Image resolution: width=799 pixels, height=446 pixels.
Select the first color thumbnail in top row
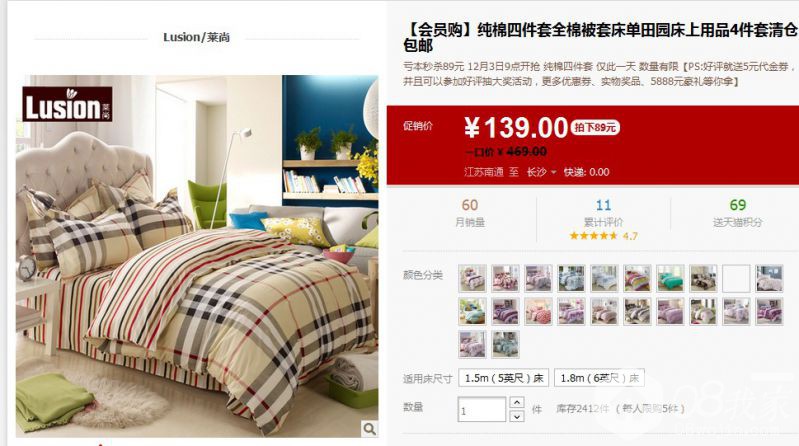pyautogui.click(x=472, y=278)
